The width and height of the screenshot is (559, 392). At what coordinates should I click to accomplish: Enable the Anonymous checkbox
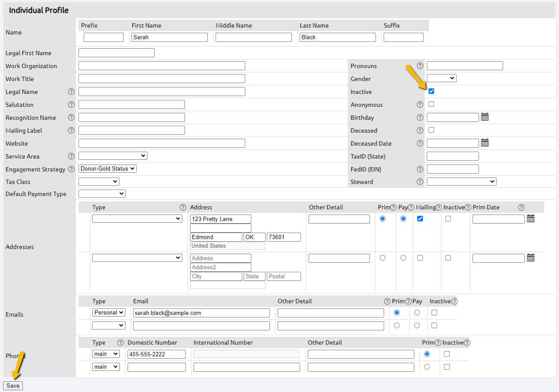pos(431,104)
